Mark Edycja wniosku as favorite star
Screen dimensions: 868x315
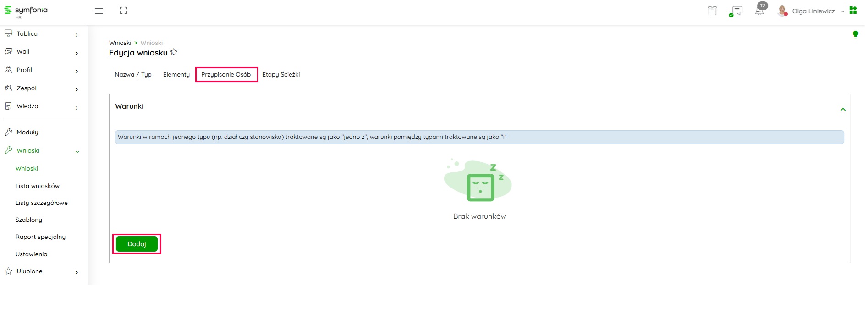(x=174, y=52)
